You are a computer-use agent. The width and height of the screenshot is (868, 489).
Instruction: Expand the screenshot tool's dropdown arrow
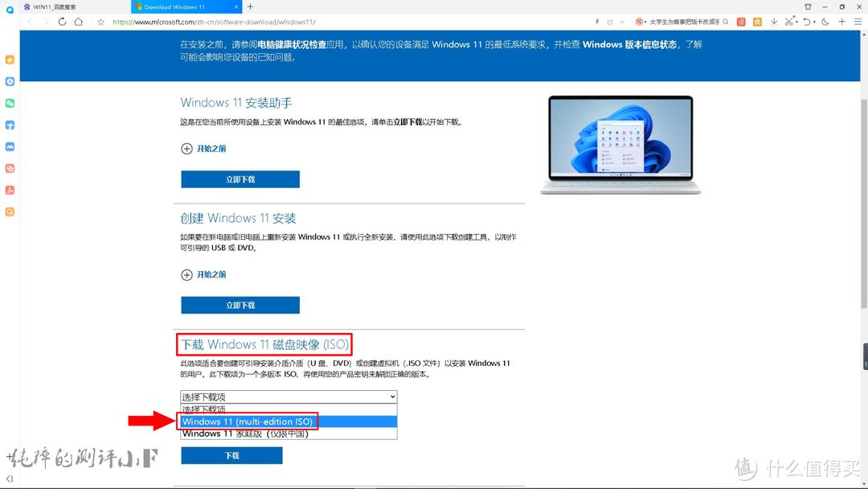pyautogui.click(x=796, y=22)
